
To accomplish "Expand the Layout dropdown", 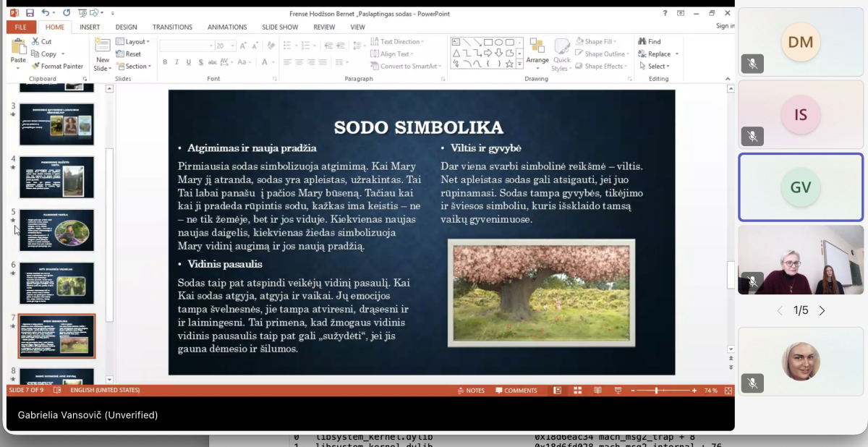I will pos(132,41).
